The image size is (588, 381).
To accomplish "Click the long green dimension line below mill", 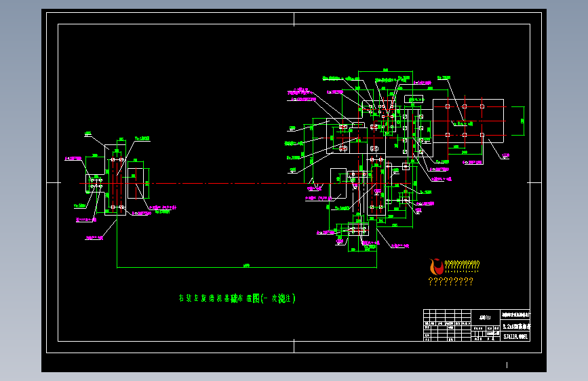I will [x=247, y=267].
